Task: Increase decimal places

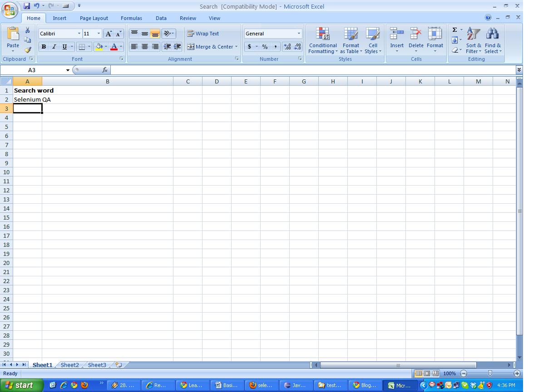Action: 287,47
